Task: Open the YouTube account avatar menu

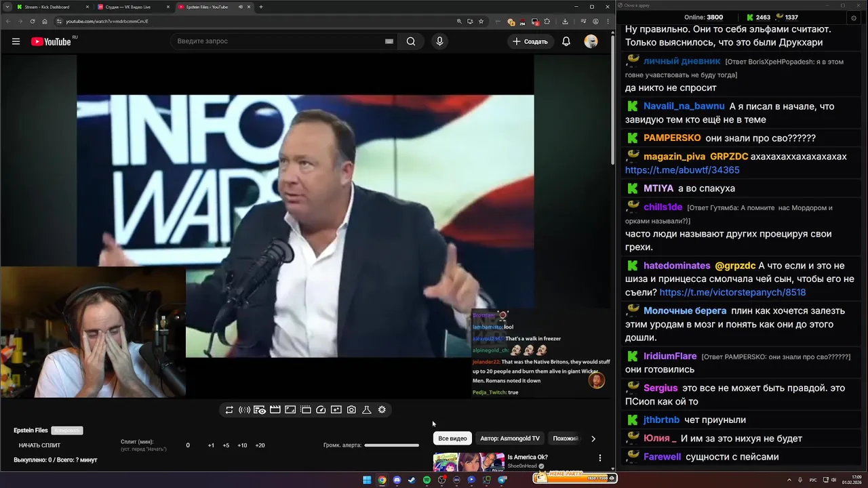Action: click(x=591, y=41)
